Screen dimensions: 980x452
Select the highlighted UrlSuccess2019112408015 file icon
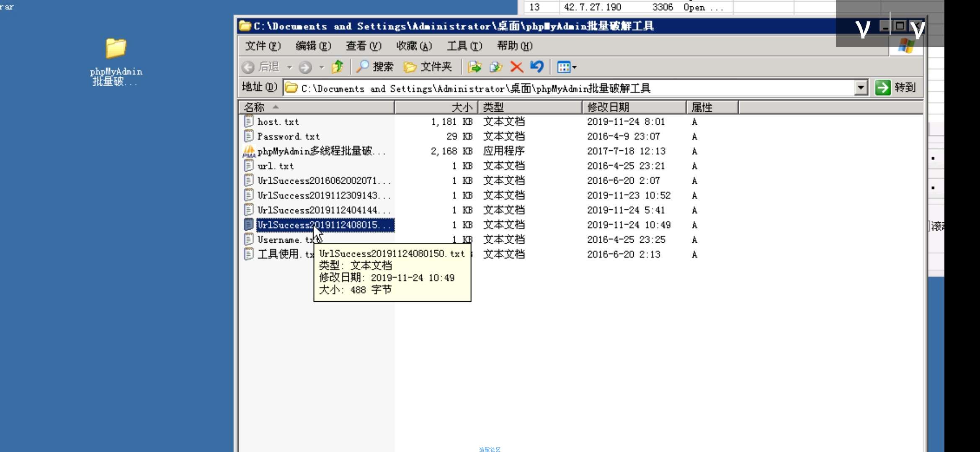coord(249,225)
